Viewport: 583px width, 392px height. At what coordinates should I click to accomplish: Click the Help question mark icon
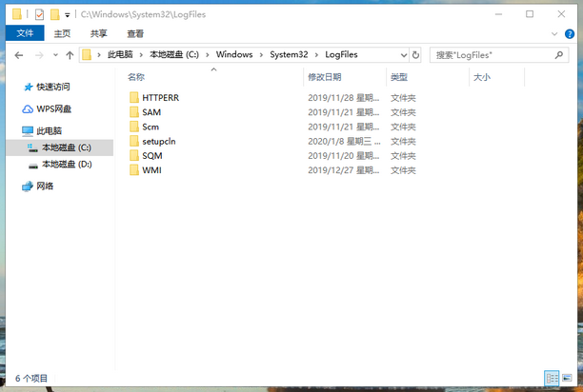572,34
